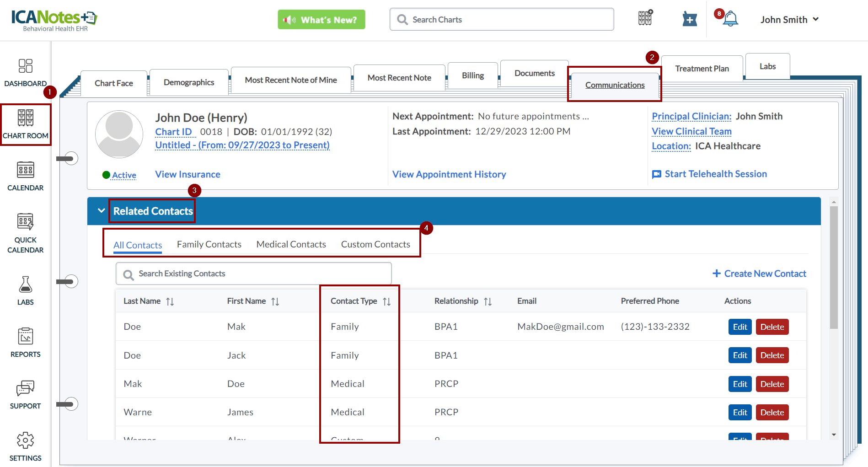Click the notifications bell icon
Image resolution: width=868 pixels, height=467 pixels.
pos(730,19)
